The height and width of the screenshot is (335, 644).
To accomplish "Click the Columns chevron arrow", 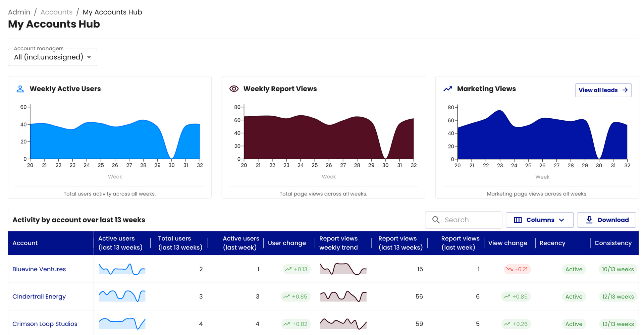I will (x=561, y=220).
